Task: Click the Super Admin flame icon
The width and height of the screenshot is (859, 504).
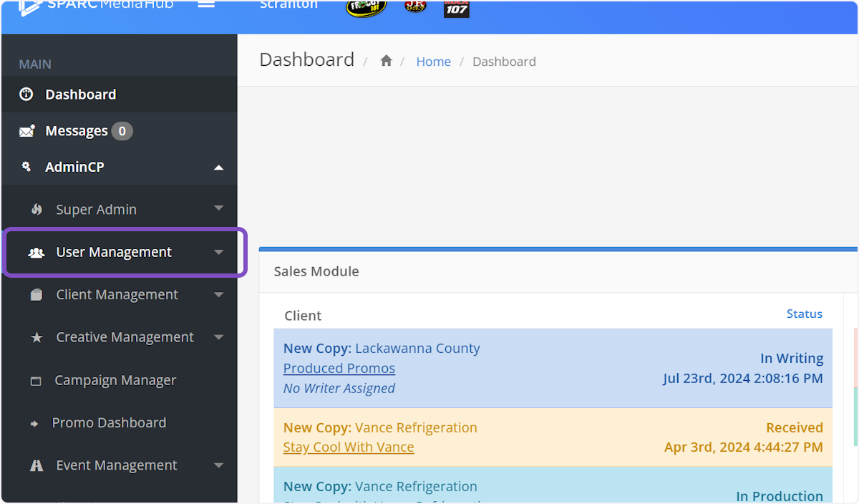Action: (37, 210)
